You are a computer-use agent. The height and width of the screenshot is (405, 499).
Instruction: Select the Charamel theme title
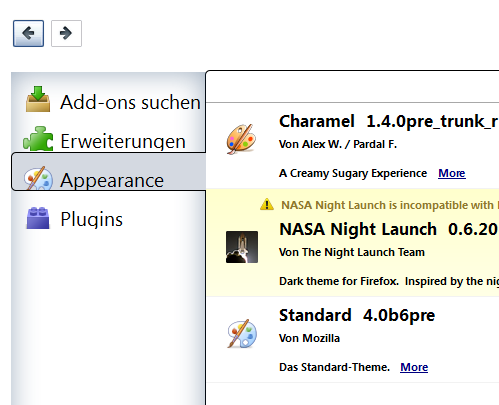click(x=317, y=121)
